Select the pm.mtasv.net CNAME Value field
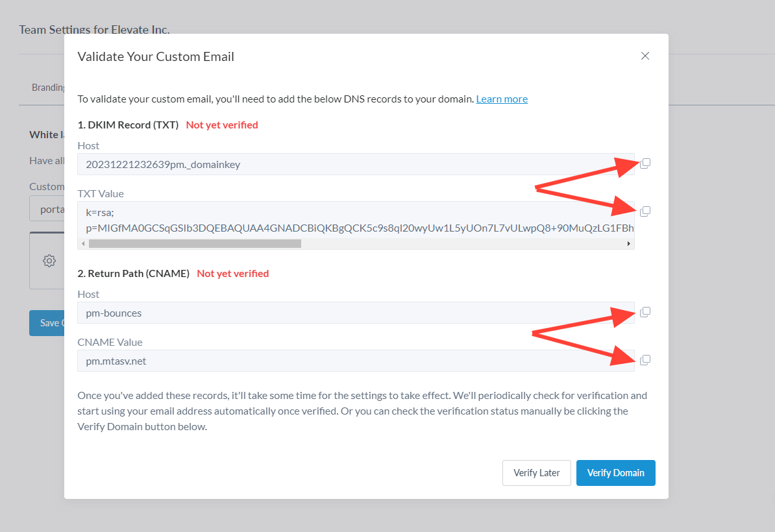 356,361
